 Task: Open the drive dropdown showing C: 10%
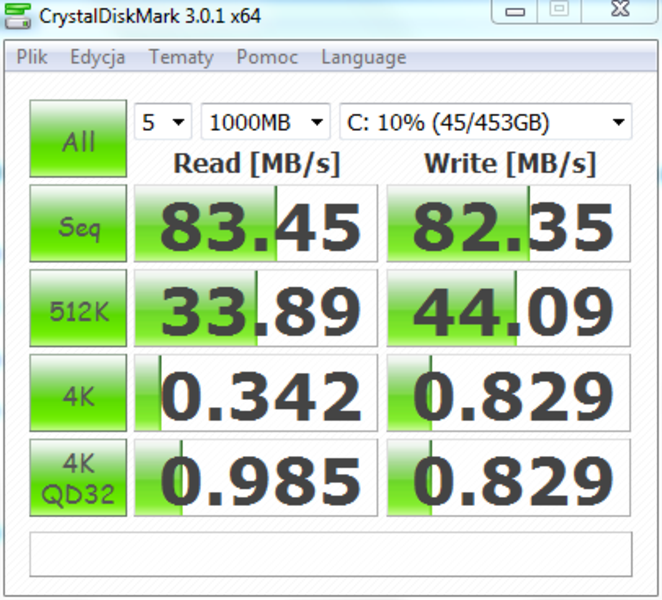point(486,122)
